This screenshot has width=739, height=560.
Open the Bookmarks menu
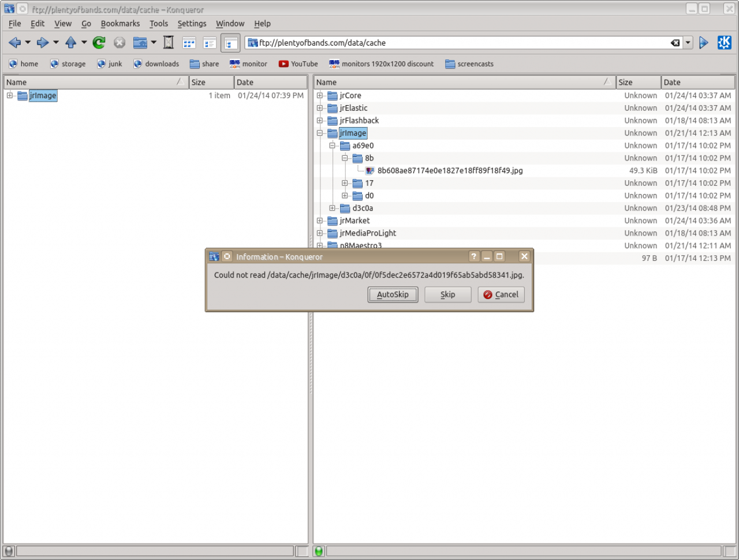120,24
